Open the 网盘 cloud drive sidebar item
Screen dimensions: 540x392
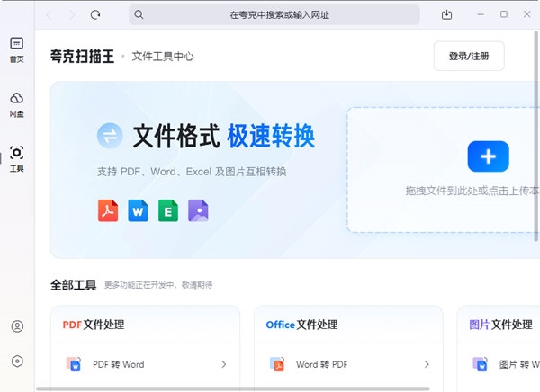(x=16, y=104)
